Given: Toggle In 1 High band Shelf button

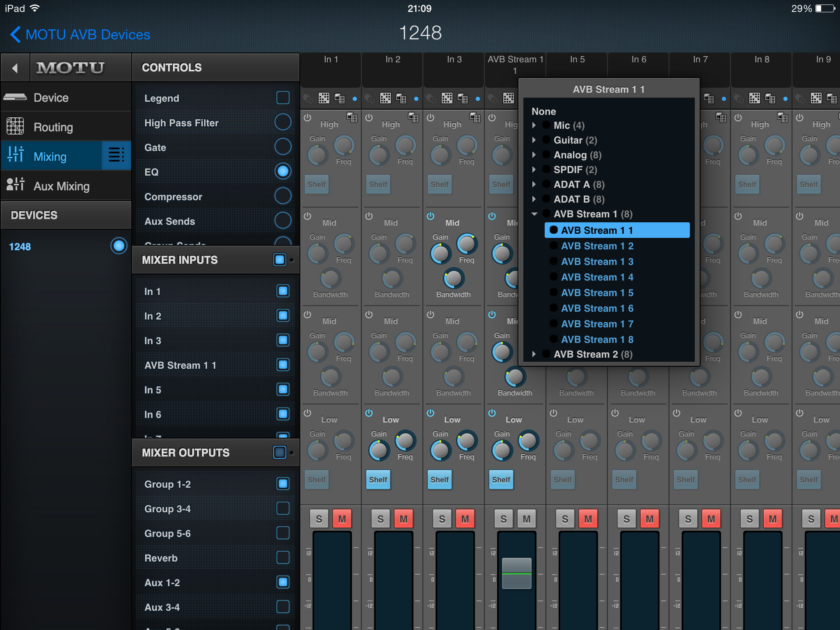Looking at the screenshot, I should (x=316, y=184).
